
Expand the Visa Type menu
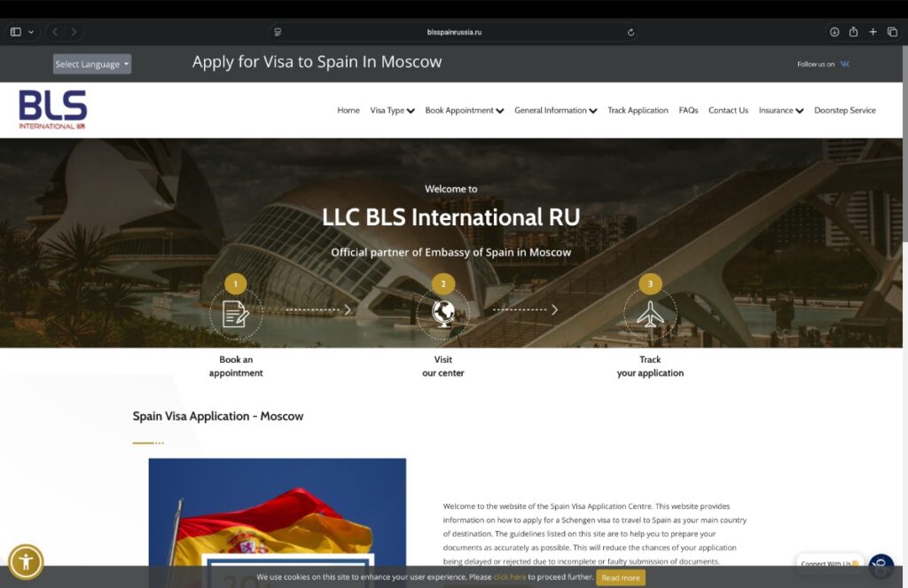392,110
